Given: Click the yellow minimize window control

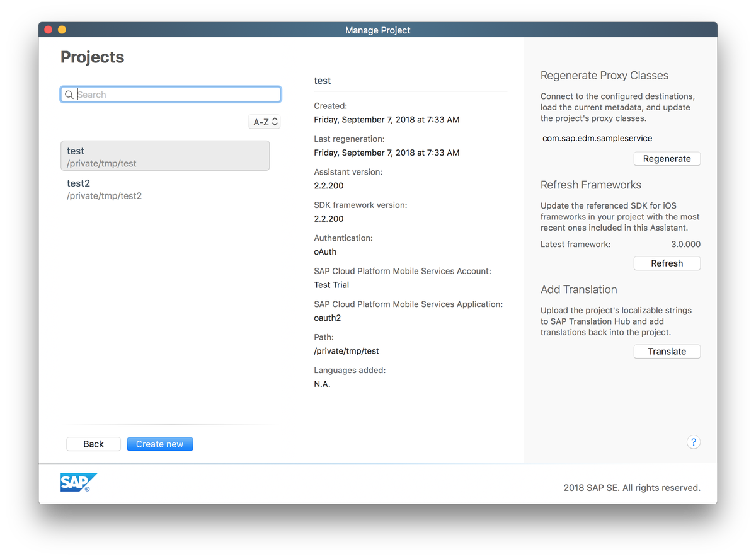Looking at the screenshot, I should coord(62,29).
